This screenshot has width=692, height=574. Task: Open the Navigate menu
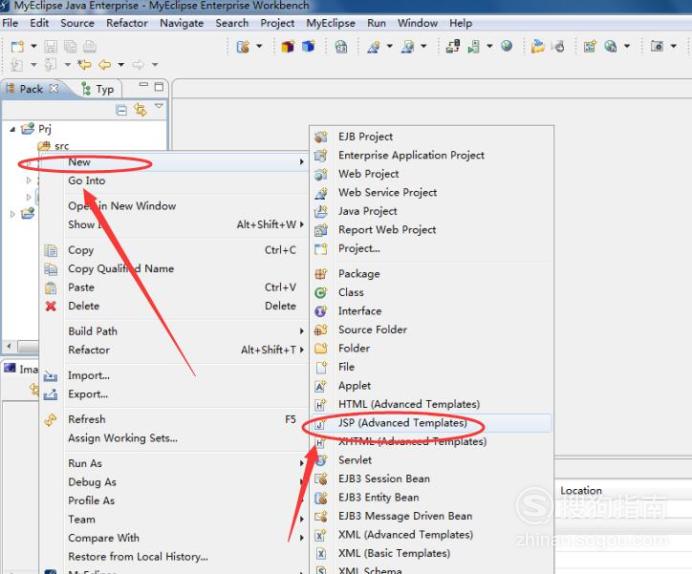tap(181, 23)
